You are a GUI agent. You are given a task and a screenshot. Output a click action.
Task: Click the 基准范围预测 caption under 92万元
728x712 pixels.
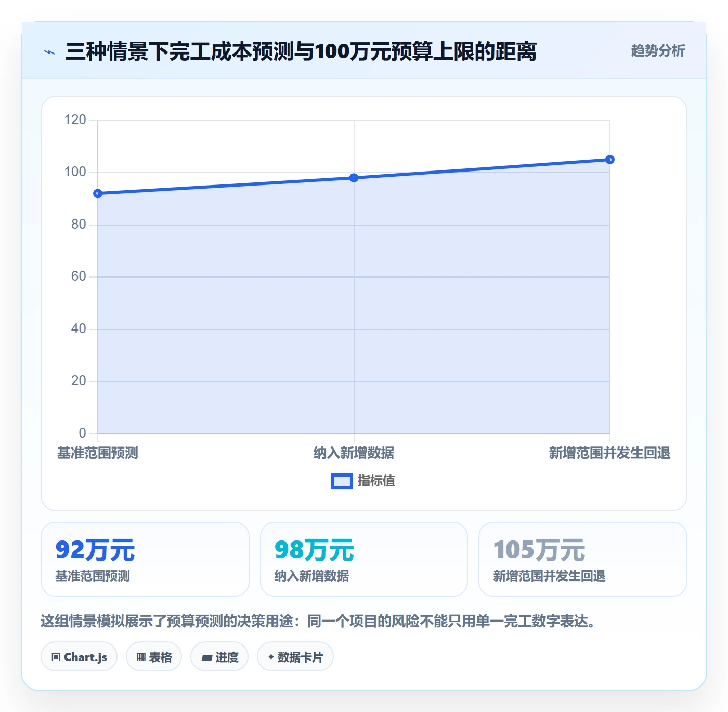pos(93,576)
